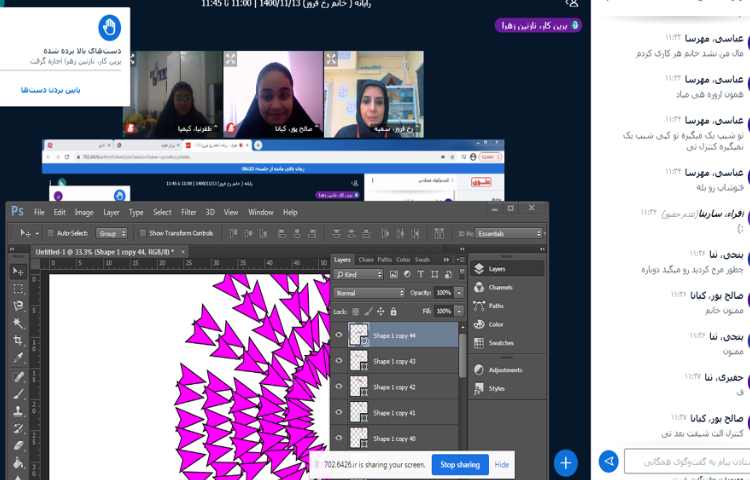Screen dimensions: 750x480
Task: Open the Opacity slider dropdown arrow
Action: pos(459,293)
